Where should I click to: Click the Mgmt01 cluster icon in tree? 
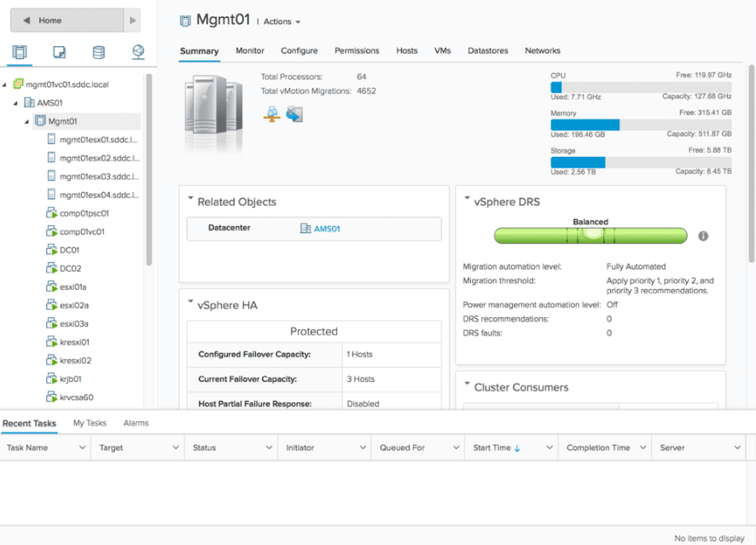[40, 120]
